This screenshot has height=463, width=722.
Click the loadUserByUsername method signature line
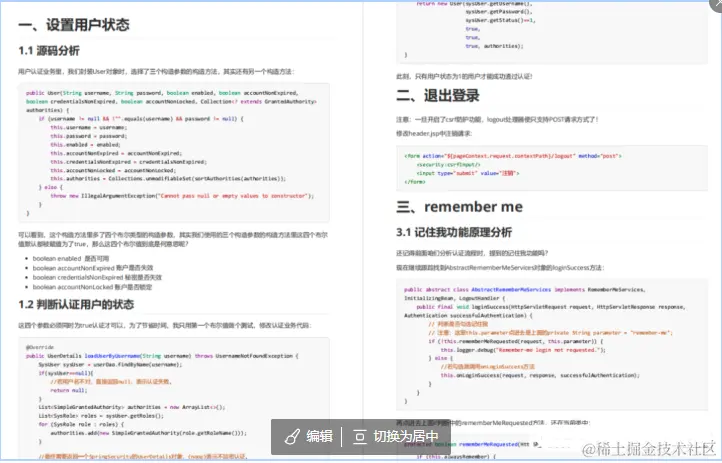coord(162,356)
